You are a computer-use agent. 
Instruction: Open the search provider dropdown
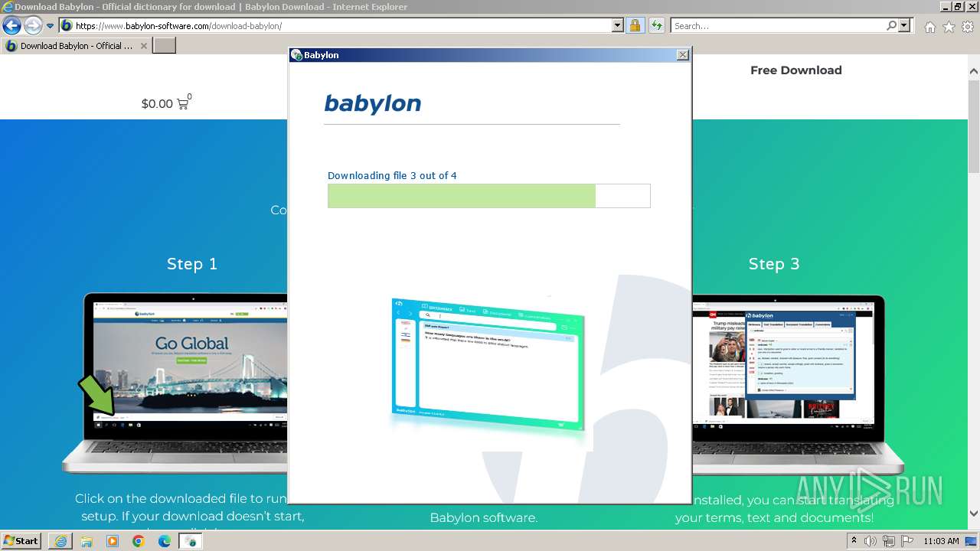coord(905,25)
